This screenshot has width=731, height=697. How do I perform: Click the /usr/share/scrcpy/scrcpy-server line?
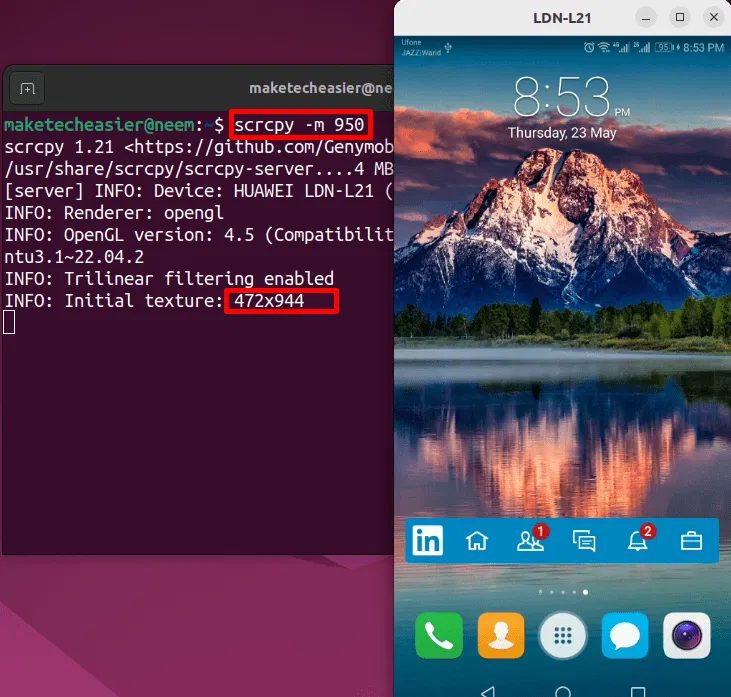tap(199, 169)
